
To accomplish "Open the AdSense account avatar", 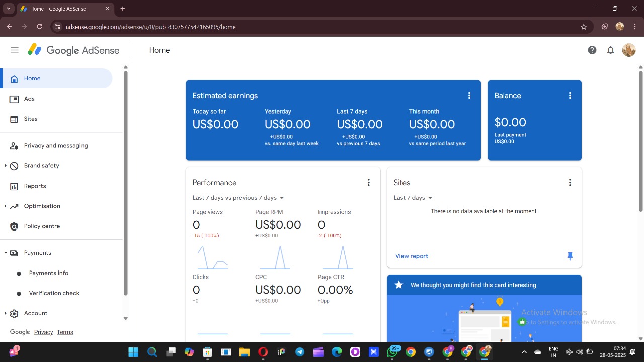I will pos(629,50).
